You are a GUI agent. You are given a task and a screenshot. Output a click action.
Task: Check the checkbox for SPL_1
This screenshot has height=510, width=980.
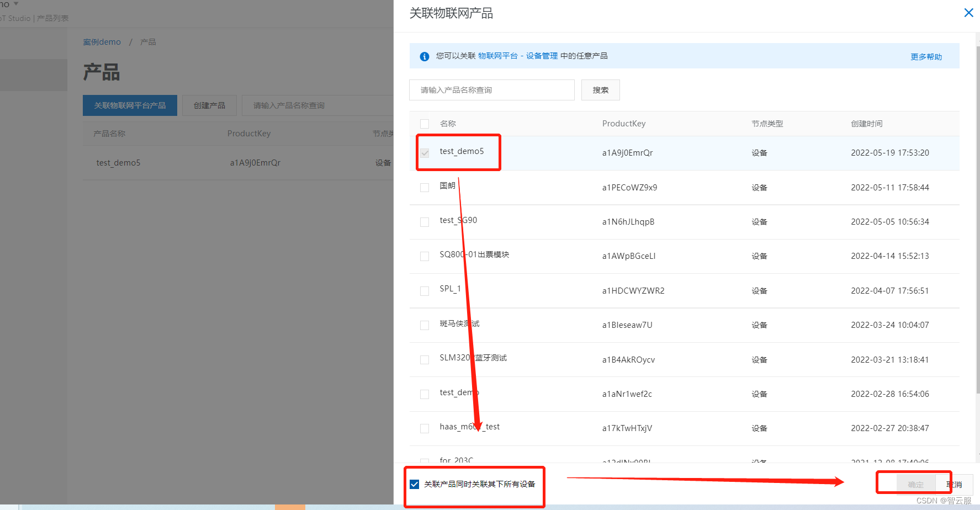[424, 290]
